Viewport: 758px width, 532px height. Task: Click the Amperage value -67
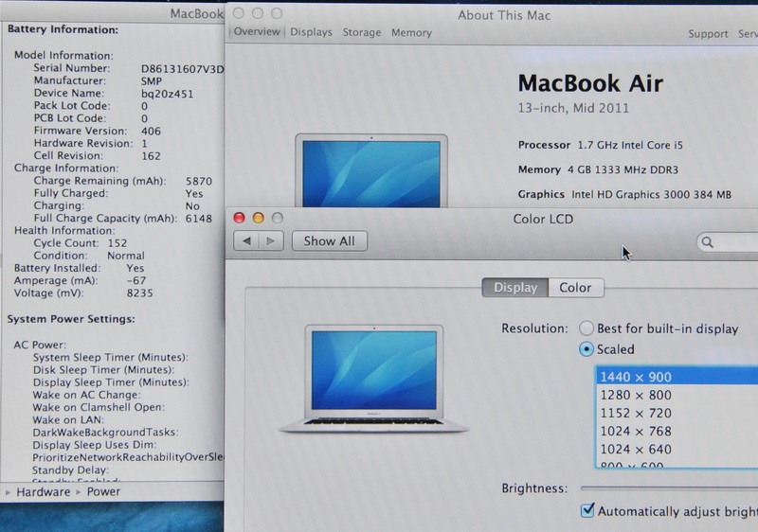coord(136,280)
